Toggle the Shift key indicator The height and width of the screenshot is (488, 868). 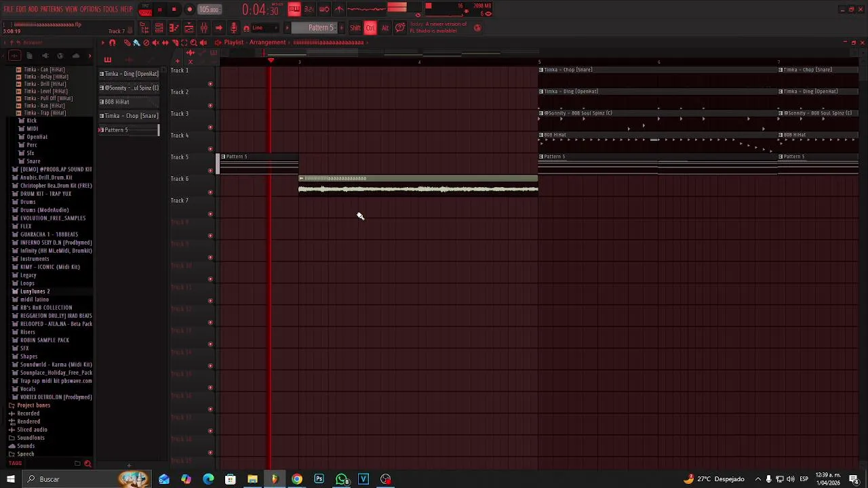tap(355, 28)
